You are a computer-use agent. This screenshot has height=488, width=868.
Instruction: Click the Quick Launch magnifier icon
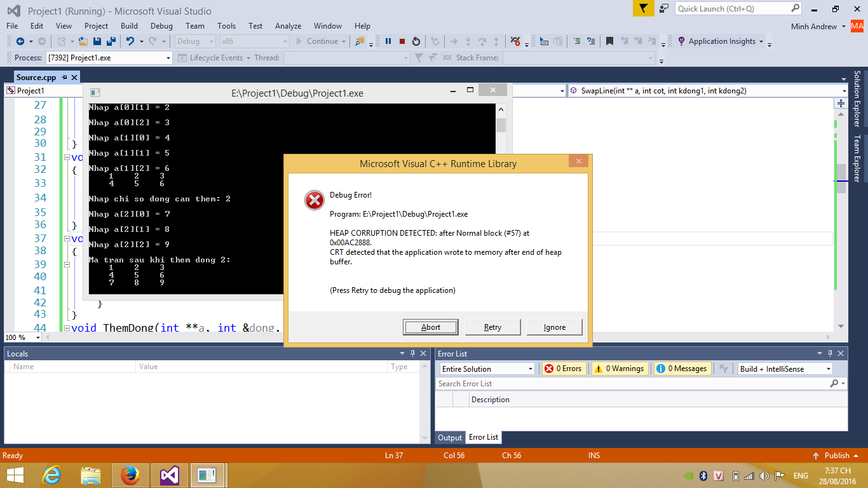(796, 8)
